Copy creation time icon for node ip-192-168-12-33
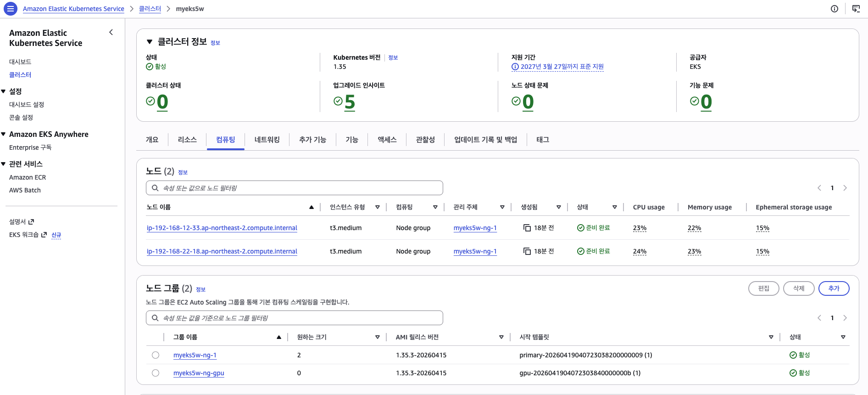 click(x=527, y=228)
